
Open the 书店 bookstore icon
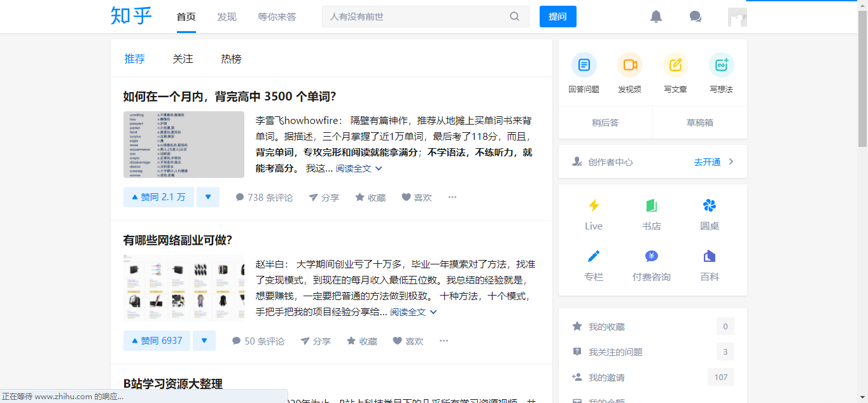pos(651,205)
